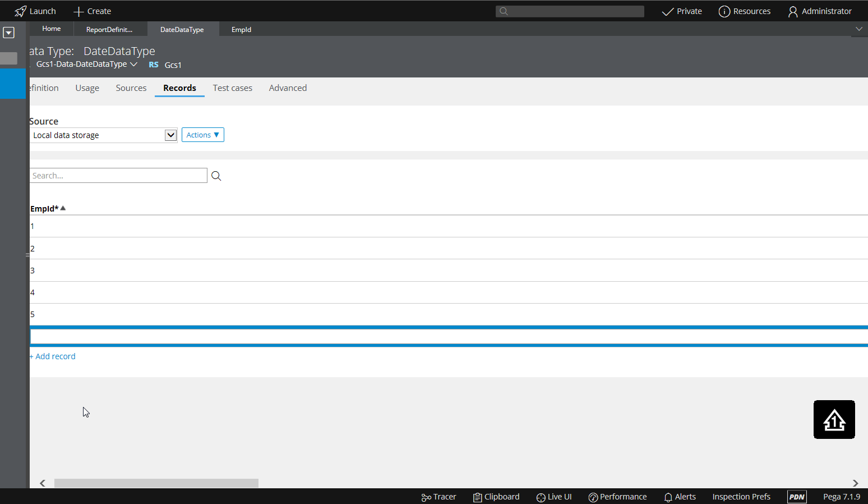The width and height of the screenshot is (868, 504).
Task: Open the Alerts bell icon
Action: click(x=668, y=497)
